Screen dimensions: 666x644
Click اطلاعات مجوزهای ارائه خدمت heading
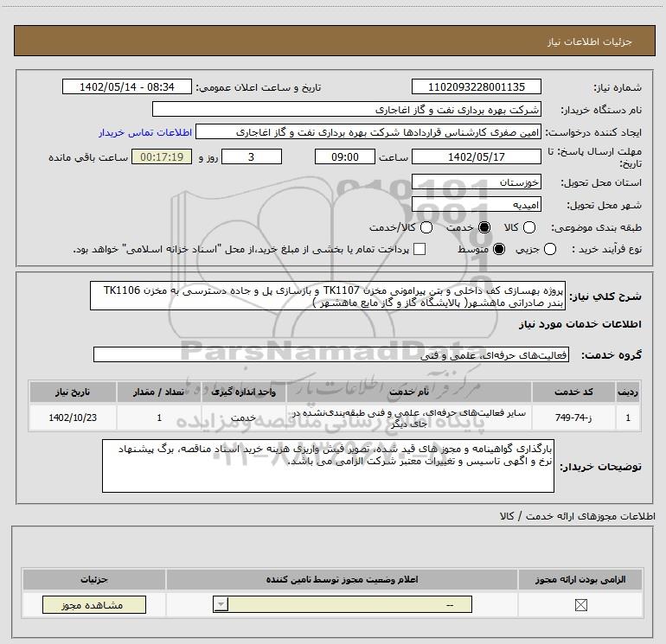577,516
